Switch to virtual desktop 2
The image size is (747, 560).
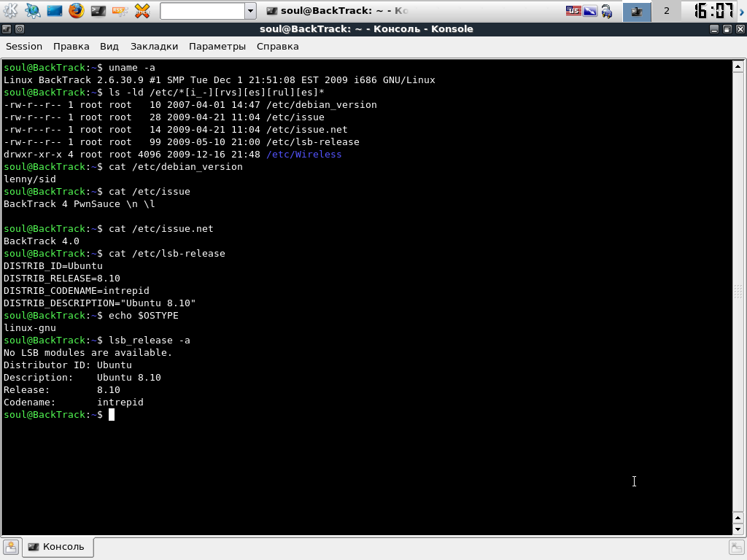667,11
